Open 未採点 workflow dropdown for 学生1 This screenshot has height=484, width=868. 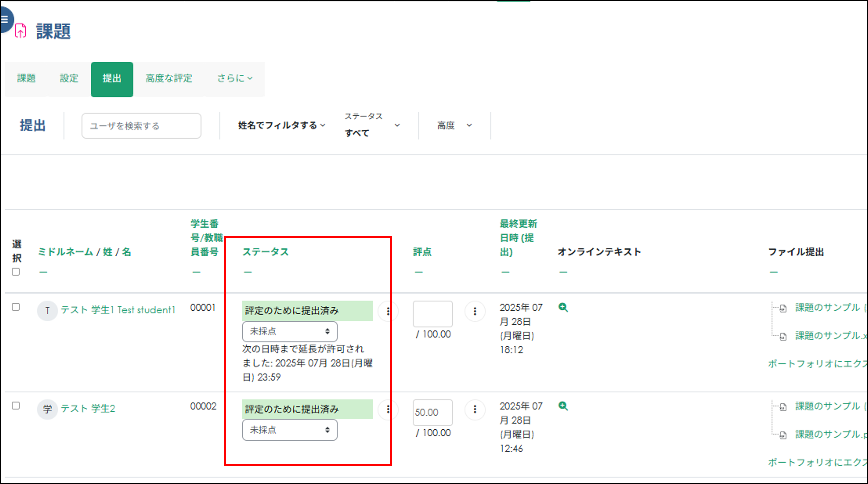[289, 331]
